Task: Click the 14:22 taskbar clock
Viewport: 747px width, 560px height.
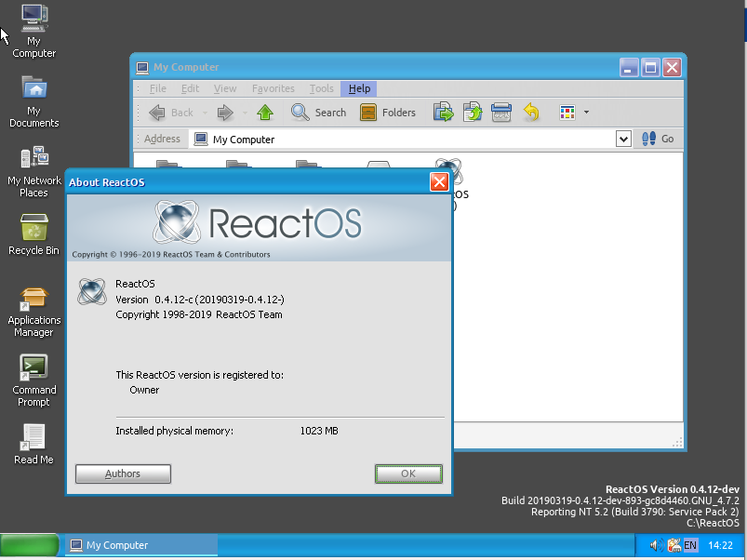Action: [x=720, y=545]
